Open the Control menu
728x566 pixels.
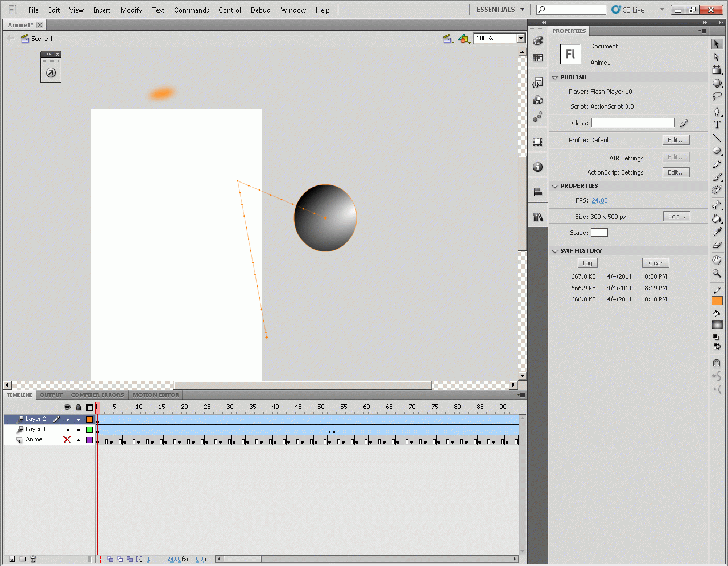[x=230, y=10]
